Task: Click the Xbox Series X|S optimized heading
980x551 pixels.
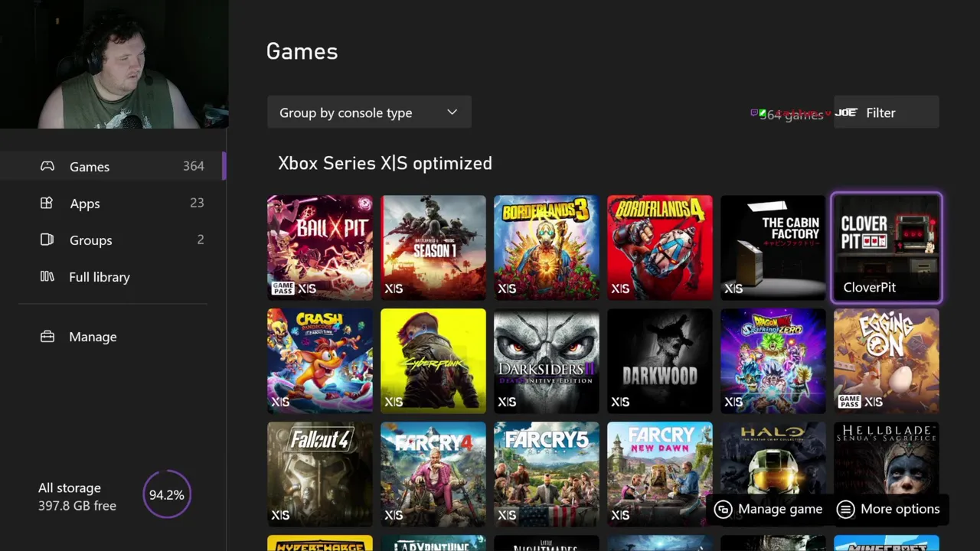Action: 385,163
